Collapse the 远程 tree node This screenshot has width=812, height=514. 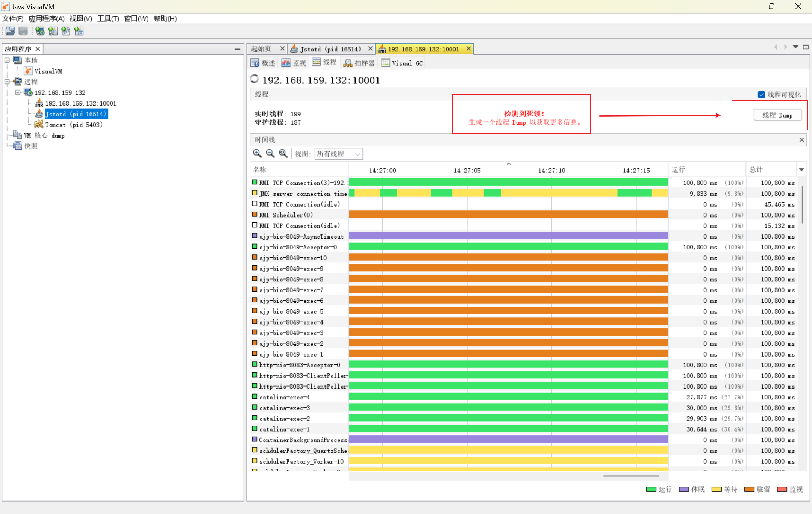[x=7, y=82]
